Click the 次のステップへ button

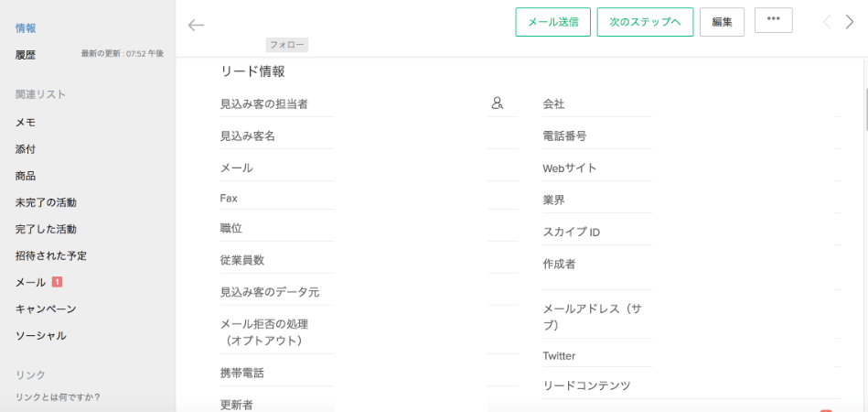[x=645, y=22]
